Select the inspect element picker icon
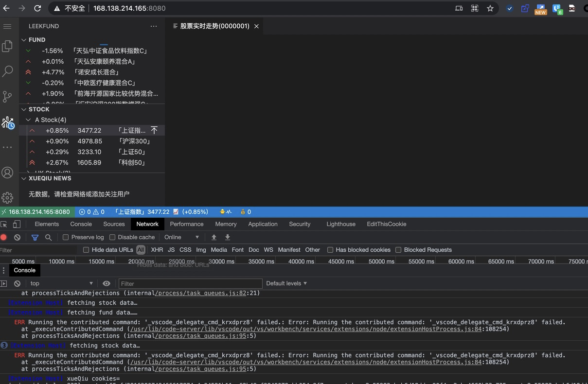 [x=4, y=224]
